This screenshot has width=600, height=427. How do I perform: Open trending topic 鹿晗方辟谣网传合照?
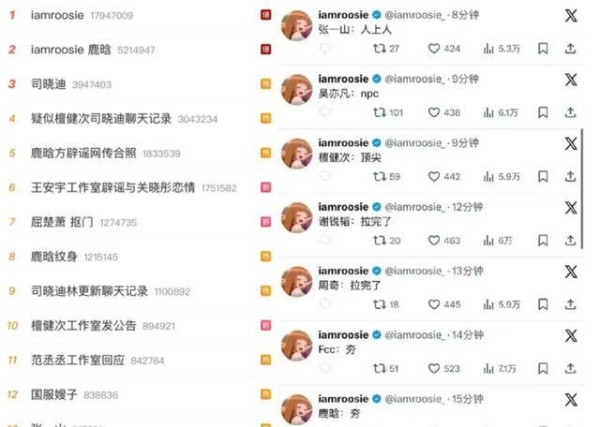coord(83,153)
